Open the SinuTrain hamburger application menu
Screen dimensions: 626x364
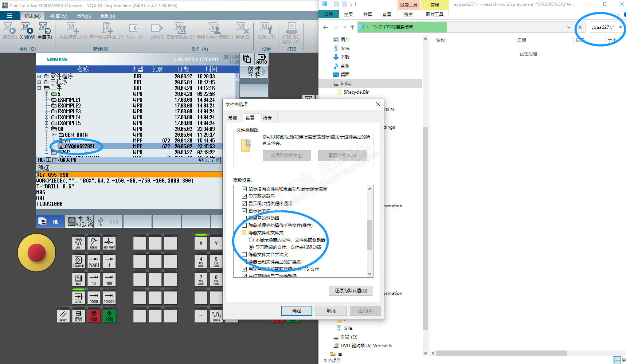point(9,16)
